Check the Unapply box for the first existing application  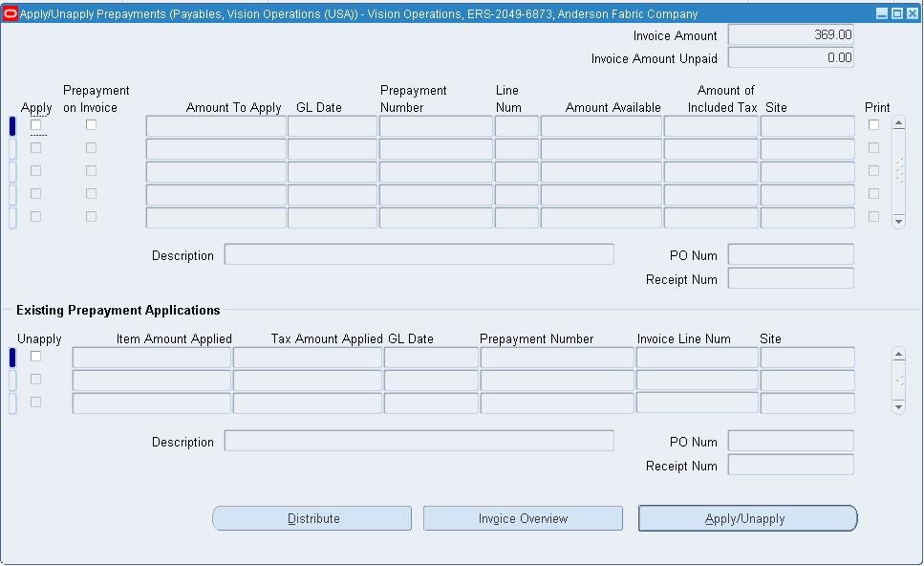coord(36,357)
